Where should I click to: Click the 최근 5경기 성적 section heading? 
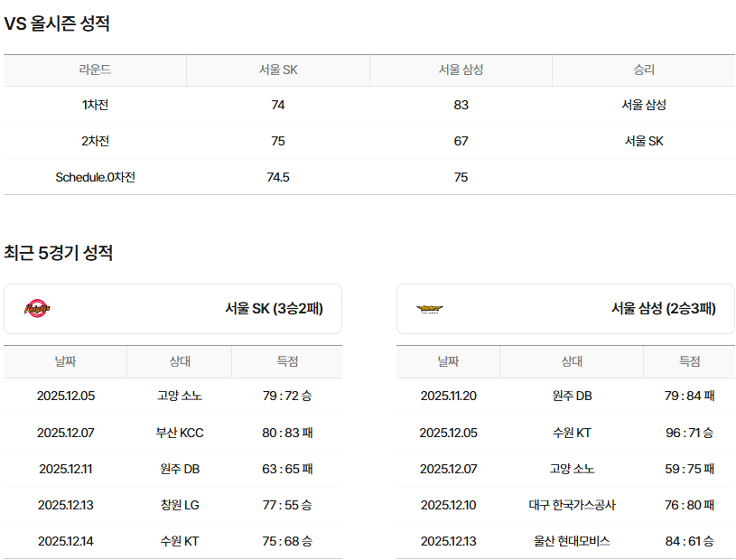[x=59, y=253]
